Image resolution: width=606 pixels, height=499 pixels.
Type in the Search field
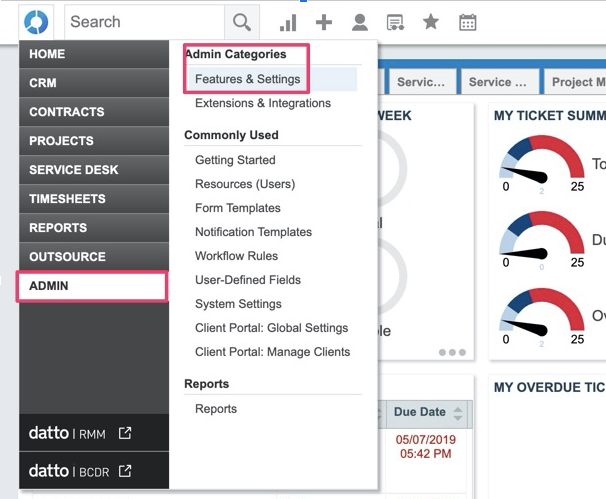pyautogui.click(x=145, y=22)
